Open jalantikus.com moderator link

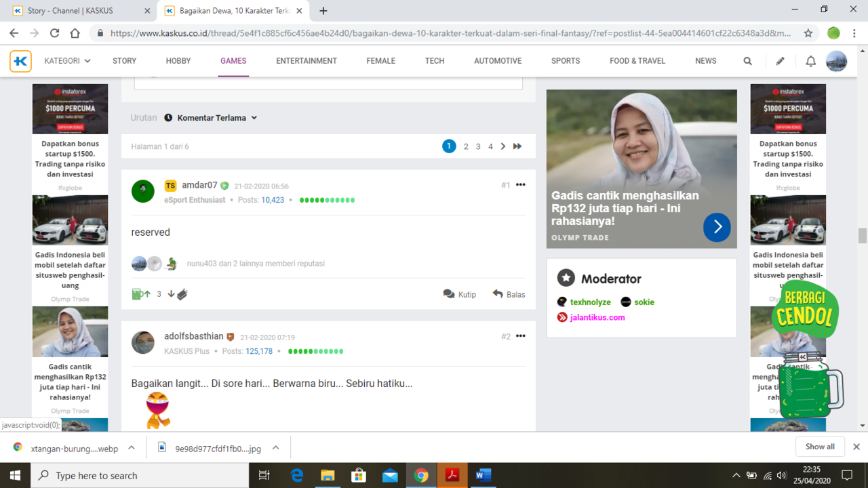tap(597, 317)
